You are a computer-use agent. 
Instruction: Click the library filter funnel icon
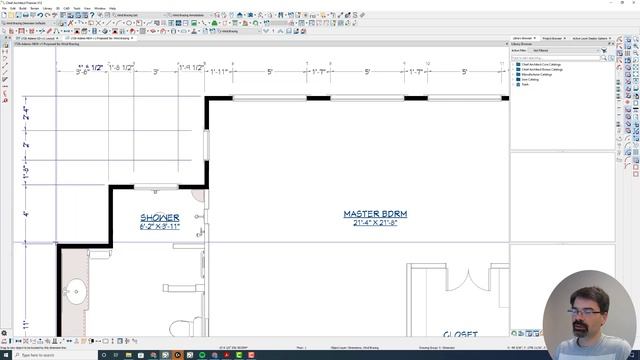click(x=604, y=51)
